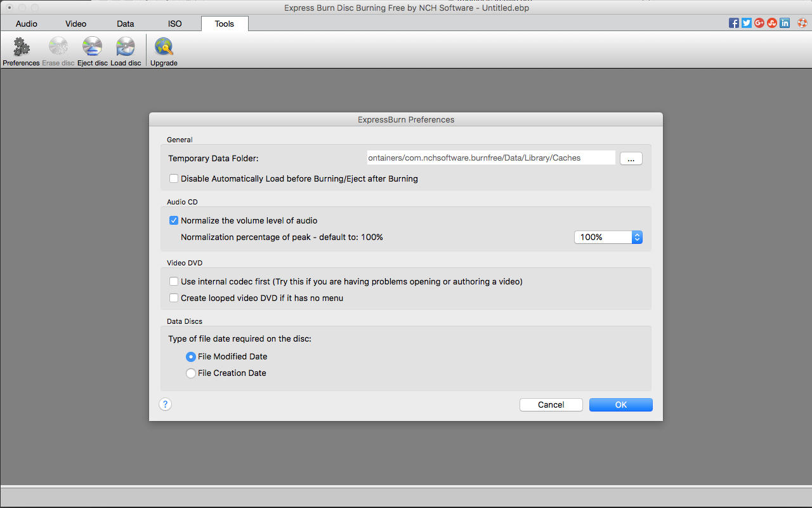Select the File Creation Date radio button
812x508 pixels.
pyautogui.click(x=191, y=373)
